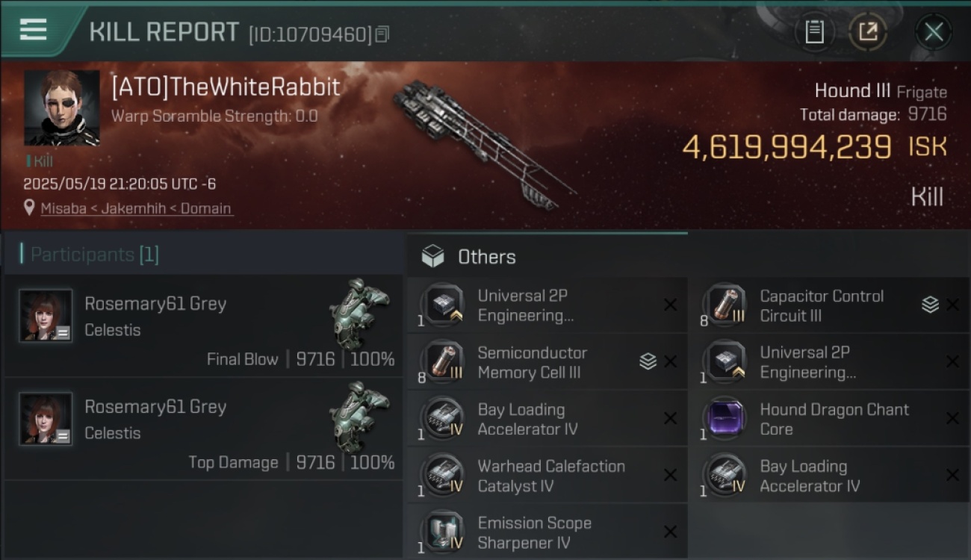Close the kill report window
The height and width of the screenshot is (560, 971).
[934, 32]
